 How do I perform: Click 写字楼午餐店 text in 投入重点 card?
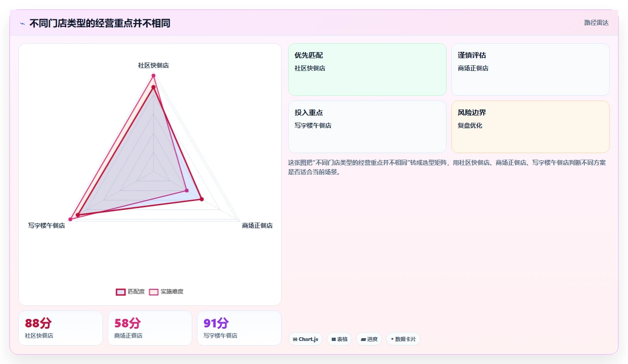pos(313,125)
